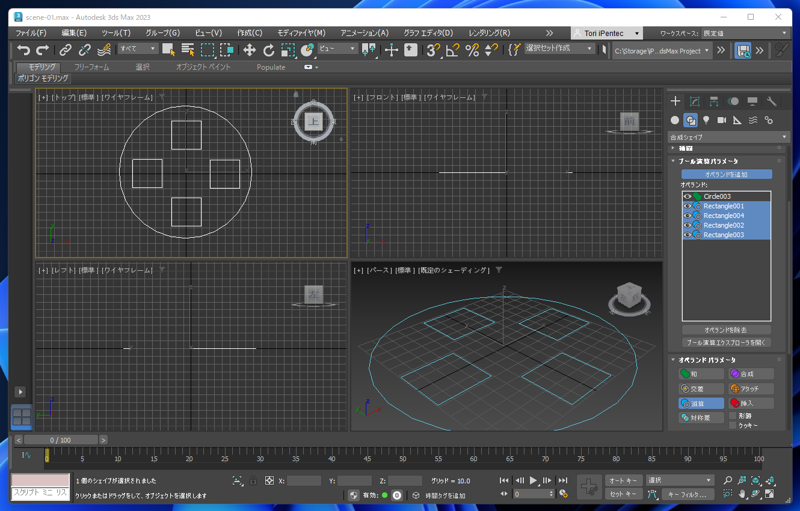Image resolution: width=800 pixels, height=511 pixels.
Task: Toggle the 3D Snaps icon
Action: click(x=433, y=50)
